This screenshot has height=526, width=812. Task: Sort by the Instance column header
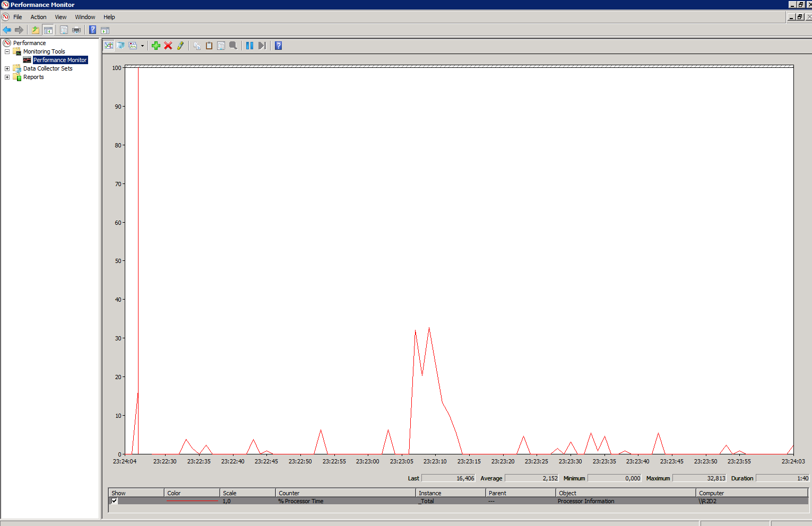pos(451,493)
